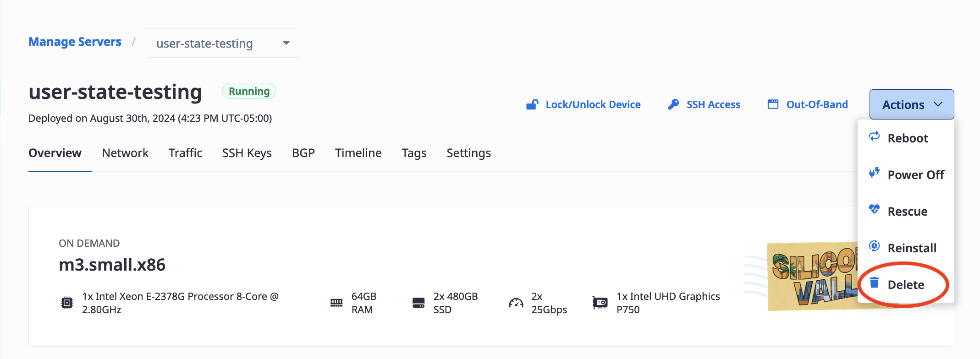The height and width of the screenshot is (359, 980).
Task: Switch to the Overview tab
Action: [55, 153]
